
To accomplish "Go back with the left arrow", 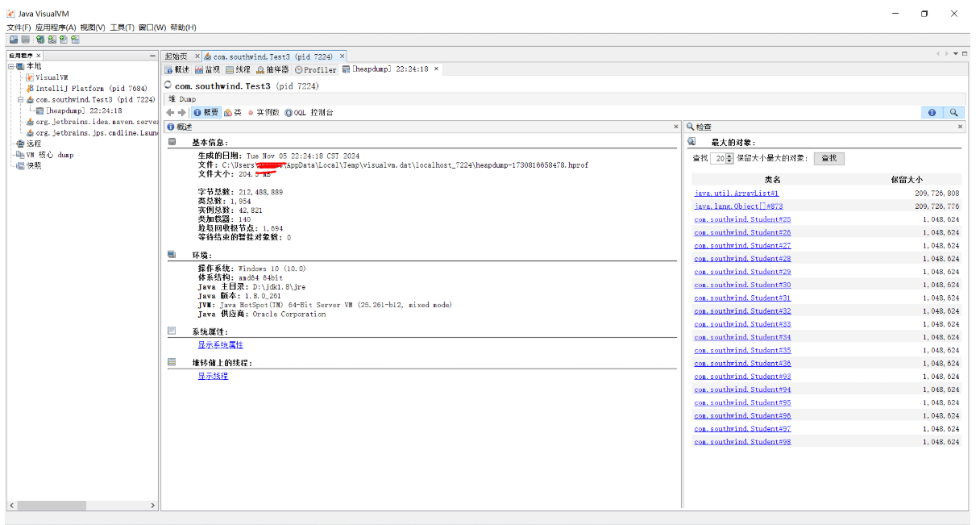I will [x=170, y=113].
